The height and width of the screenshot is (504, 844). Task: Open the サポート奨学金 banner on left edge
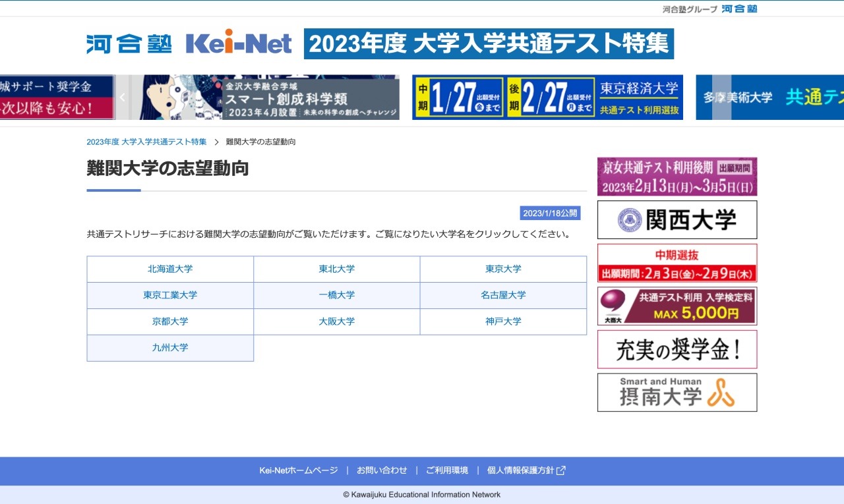coord(57,98)
